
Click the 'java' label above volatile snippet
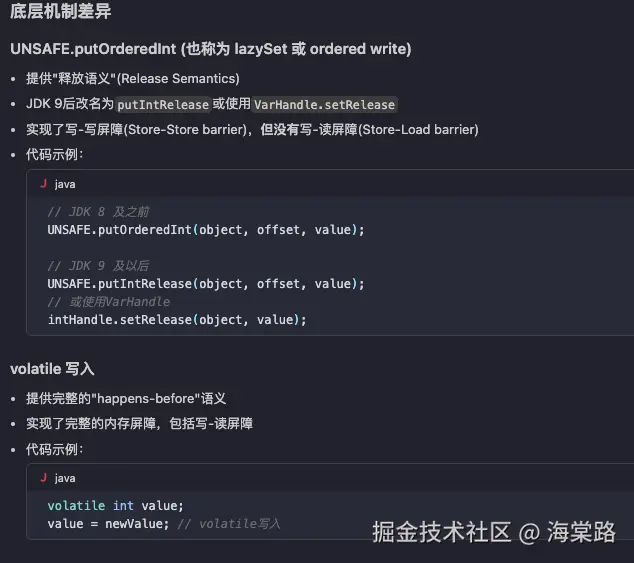[x=64, y=478]
